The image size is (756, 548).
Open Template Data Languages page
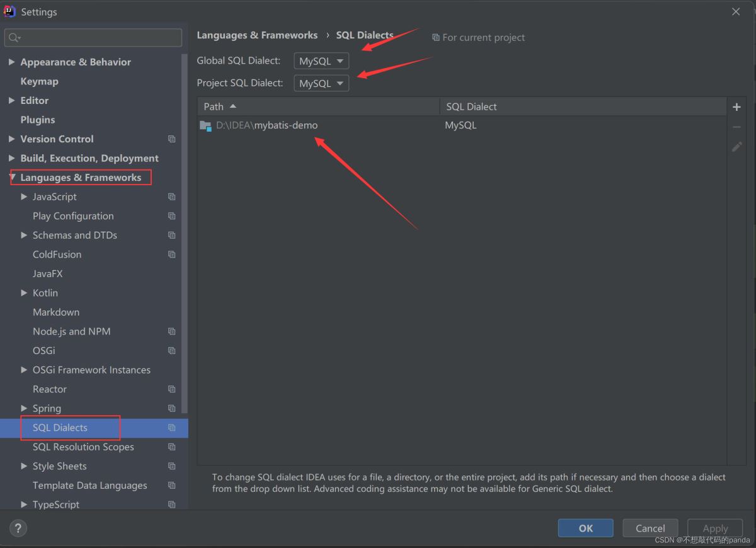click(x=90, y=486)
